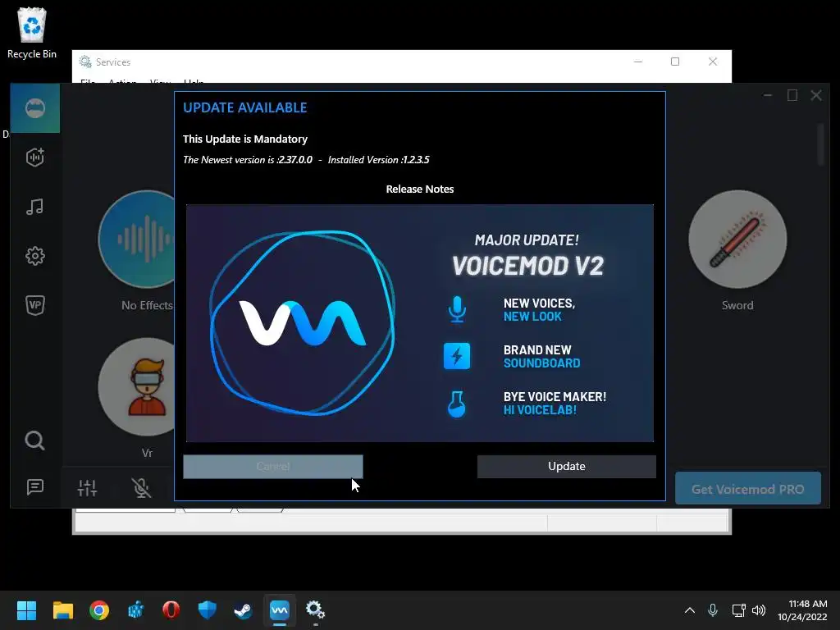Open the Voicebox tab in Voicemod sidebar

34,108
